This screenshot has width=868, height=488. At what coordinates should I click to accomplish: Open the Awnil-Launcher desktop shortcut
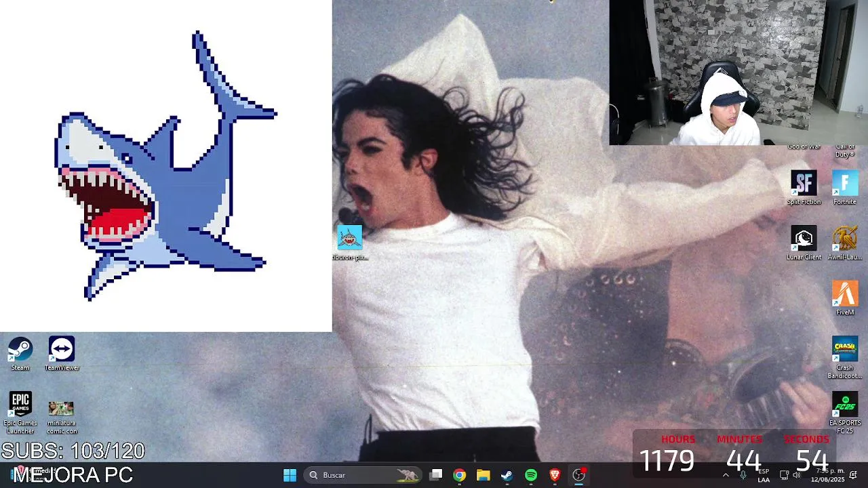pos(845,243)
